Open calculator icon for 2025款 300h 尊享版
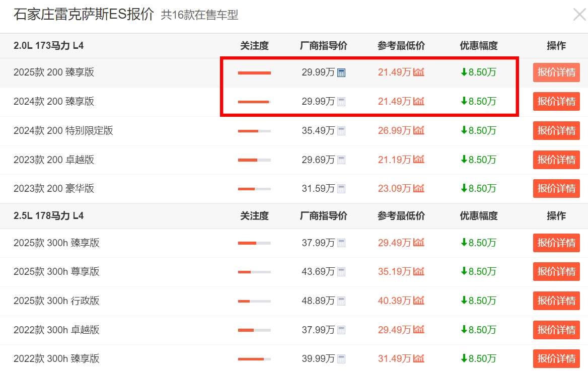This screenshot has width=588, height=372. (341, 272)
